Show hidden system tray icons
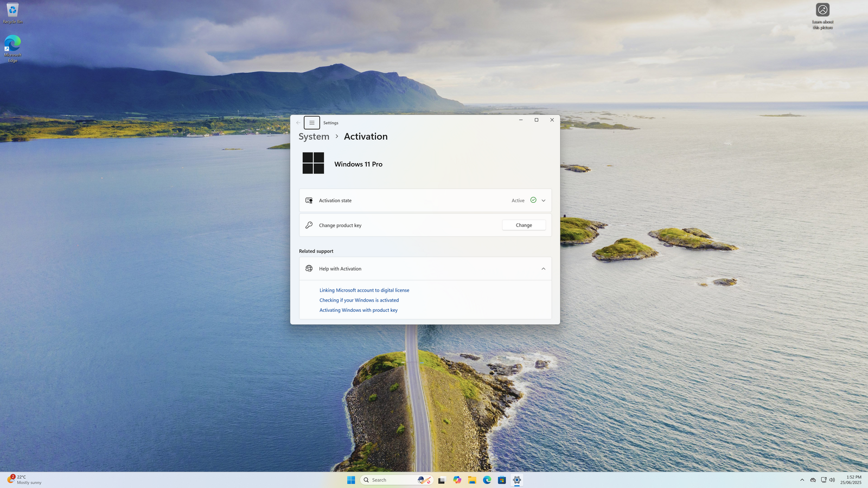The image size is (868, 488). point(802,480)
